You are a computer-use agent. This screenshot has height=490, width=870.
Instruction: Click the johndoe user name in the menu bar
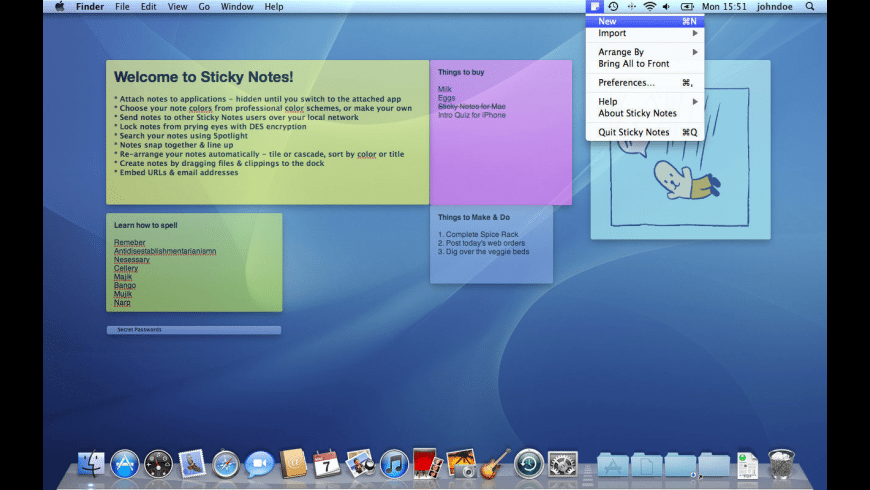click(774, 7)
